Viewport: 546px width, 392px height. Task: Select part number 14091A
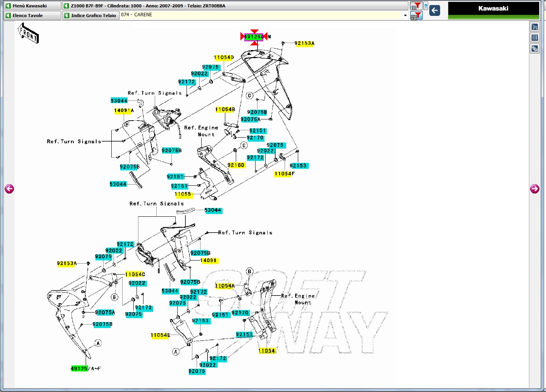[x=124, y=111]
